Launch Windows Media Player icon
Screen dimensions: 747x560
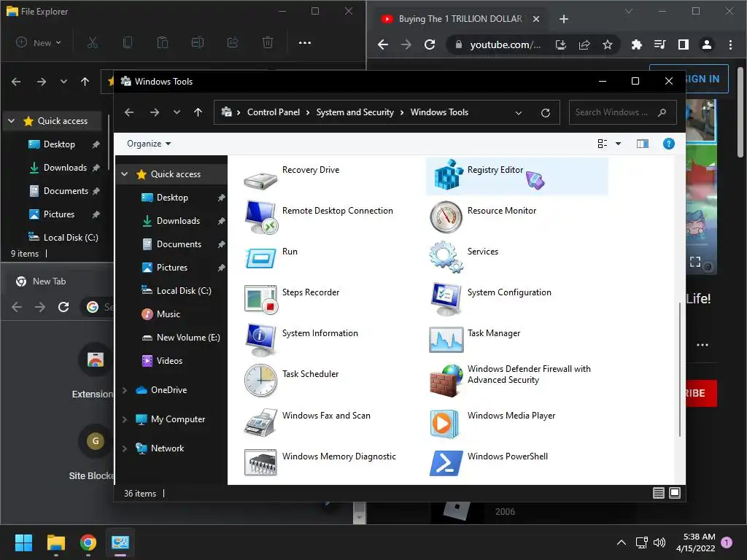pyautogui.click(x=444, y=424)
